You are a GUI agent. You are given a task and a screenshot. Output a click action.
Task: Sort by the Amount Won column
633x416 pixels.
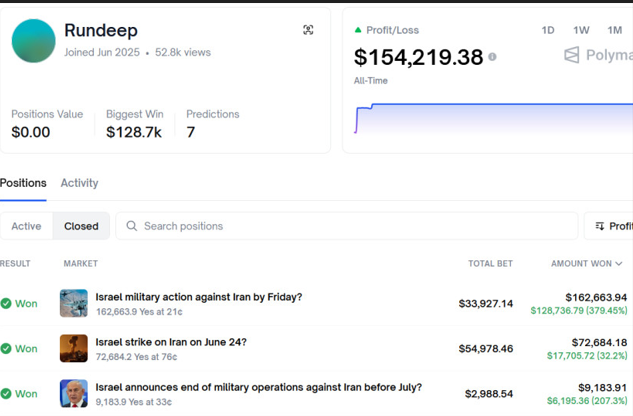tap(586, 263)
